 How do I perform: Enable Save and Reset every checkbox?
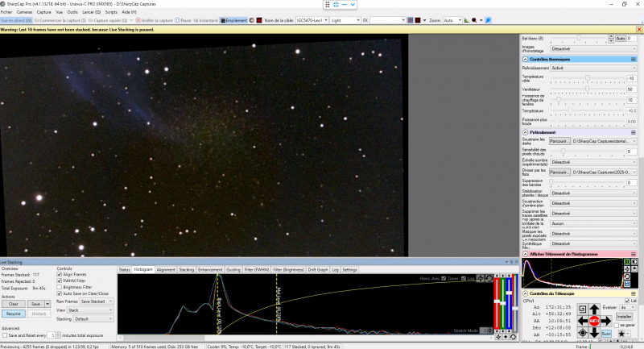(5, 335)
